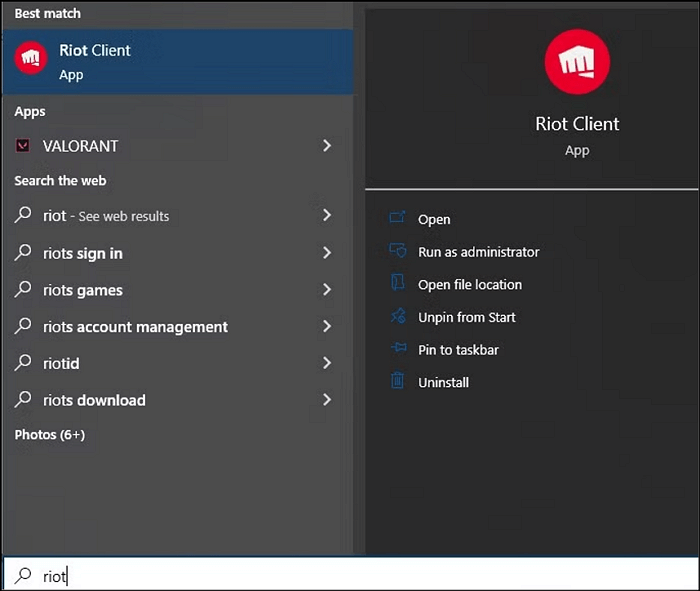Click the magnifier icon beside 'riots download'
This screenshot has width=700, height=591.
(x=23, y=400)
